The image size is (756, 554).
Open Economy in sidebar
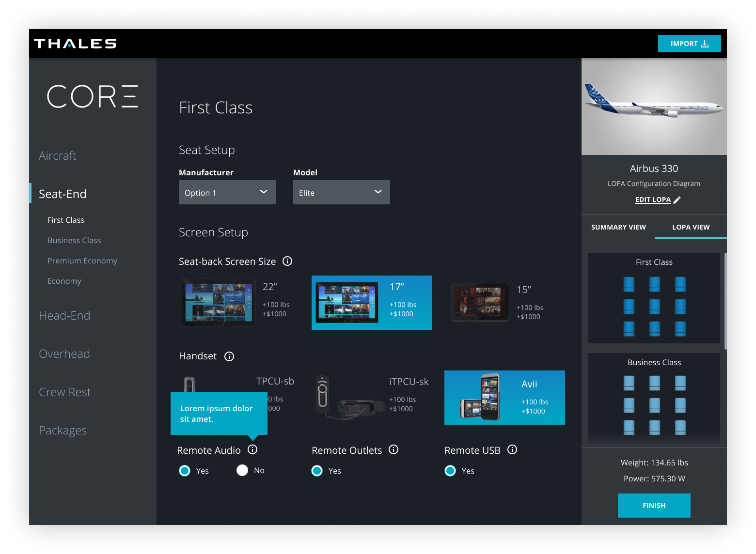pos(64,281)
